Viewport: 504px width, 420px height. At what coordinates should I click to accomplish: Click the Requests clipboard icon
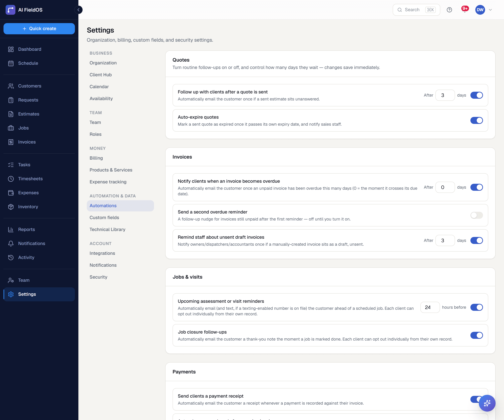(x=11, y=100)
